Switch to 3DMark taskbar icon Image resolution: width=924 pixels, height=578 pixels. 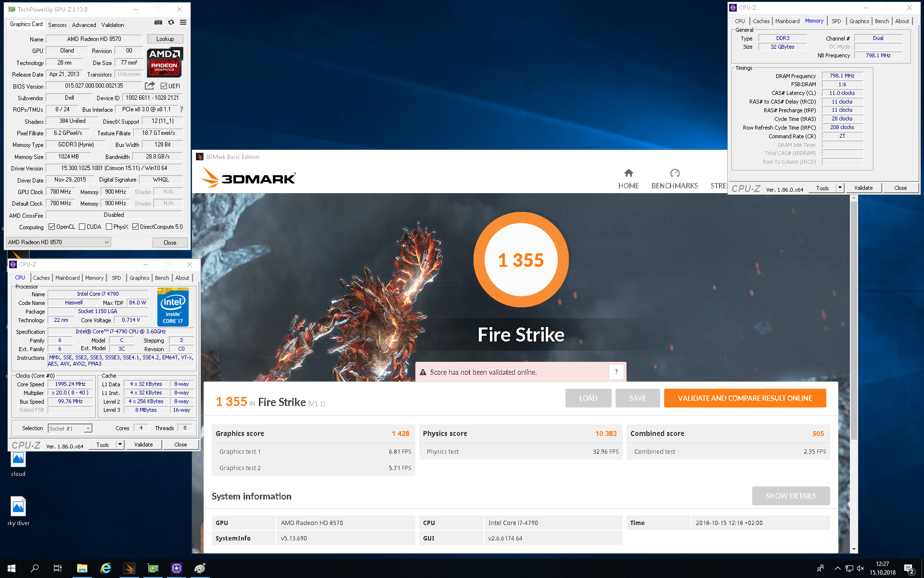[129, 568]
